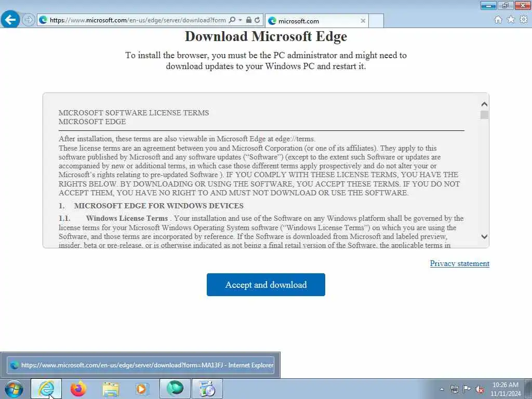Click the '1. MICROSOFT EDGE FOR WINDOWS DEVICES' heading
532x399 pixels.
(x=151, y=206)
